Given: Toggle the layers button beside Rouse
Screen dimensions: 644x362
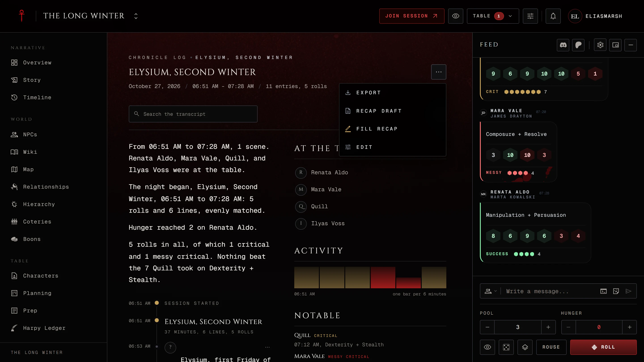Looking at the screenshot, I should pos(525,347).
